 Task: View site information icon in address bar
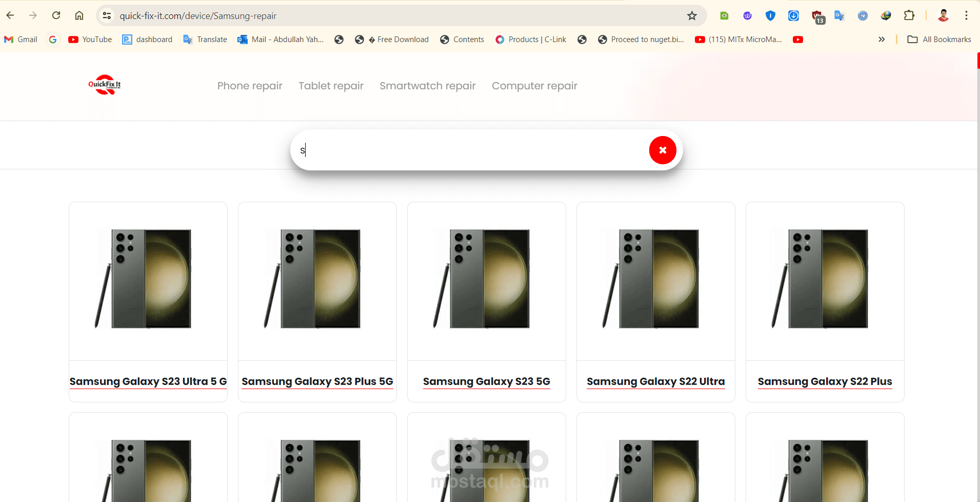click(x=107, y=16)
